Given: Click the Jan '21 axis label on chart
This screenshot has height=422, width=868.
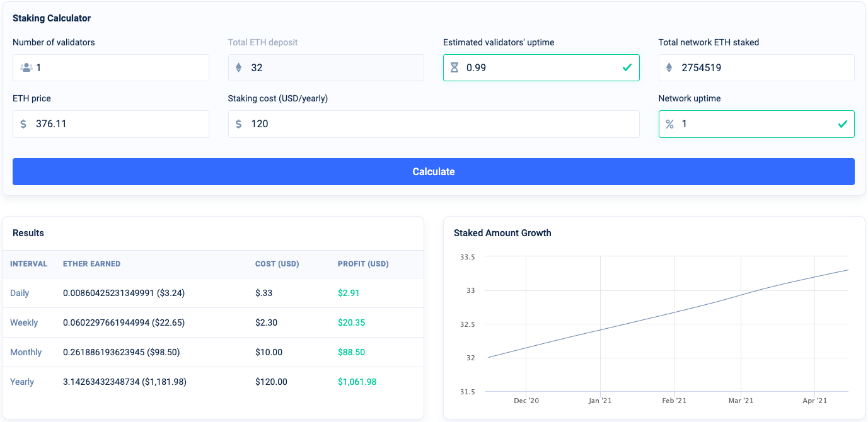Looking at the screenshot, I should pyautogui.click(x=600, y=401).
